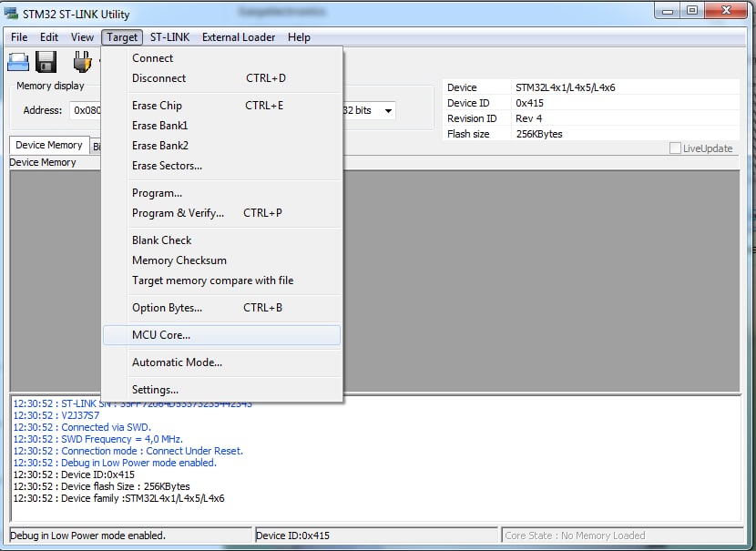The image size is (756, 551).
Task: Close the ST-LINK Utility window
Action: pyautogui.click(x=727, y=11)
